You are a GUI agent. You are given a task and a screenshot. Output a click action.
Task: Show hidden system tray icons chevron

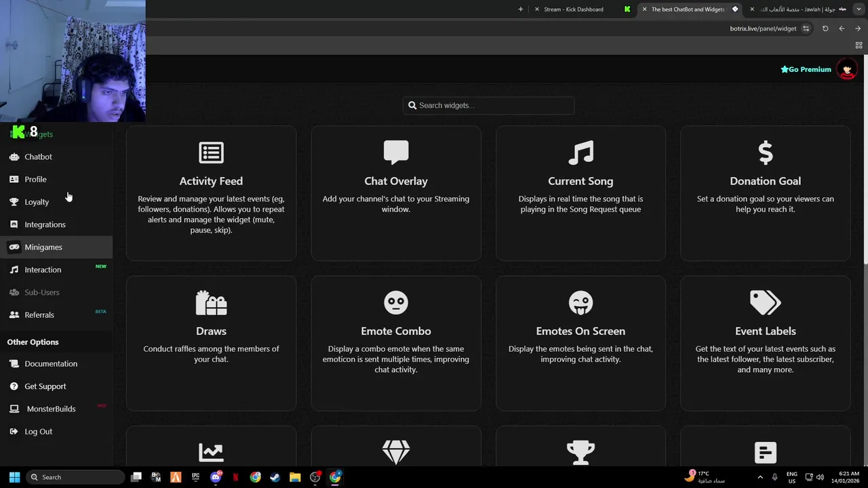759,477
